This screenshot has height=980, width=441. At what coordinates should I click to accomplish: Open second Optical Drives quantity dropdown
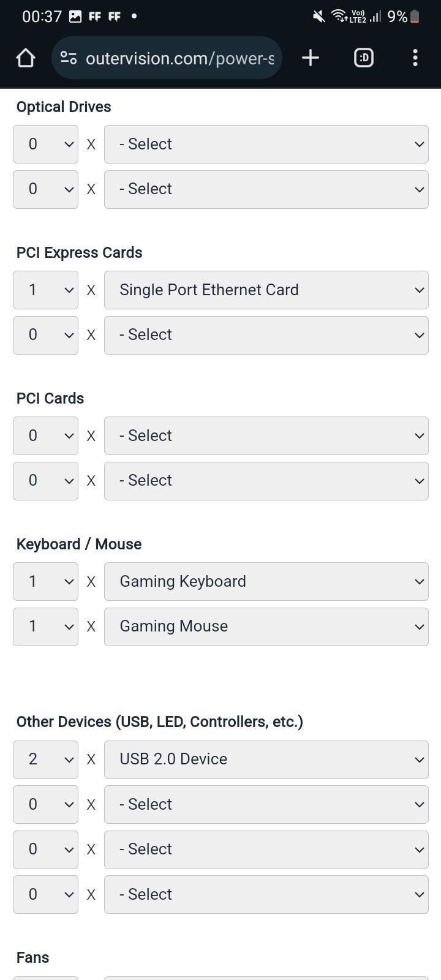45,189
